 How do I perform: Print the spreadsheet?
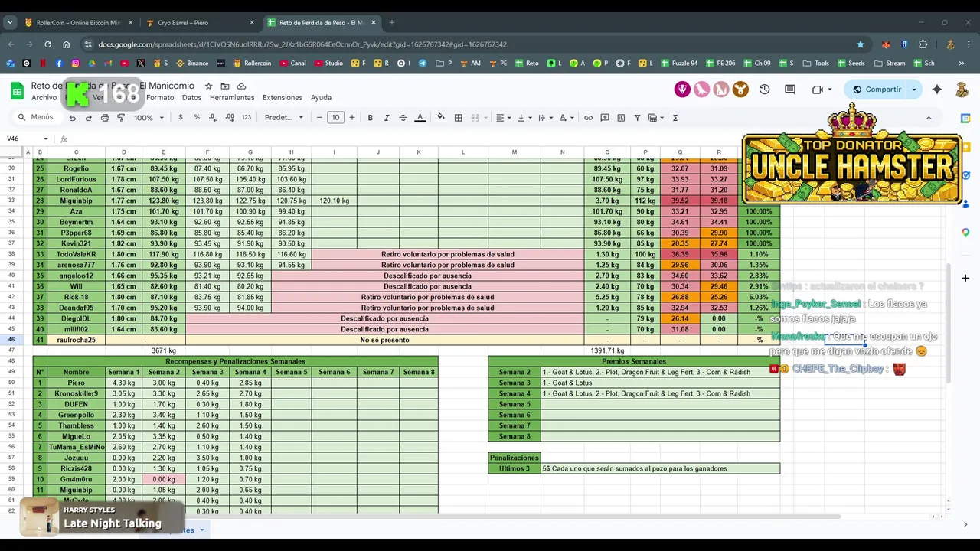(105, 118)
